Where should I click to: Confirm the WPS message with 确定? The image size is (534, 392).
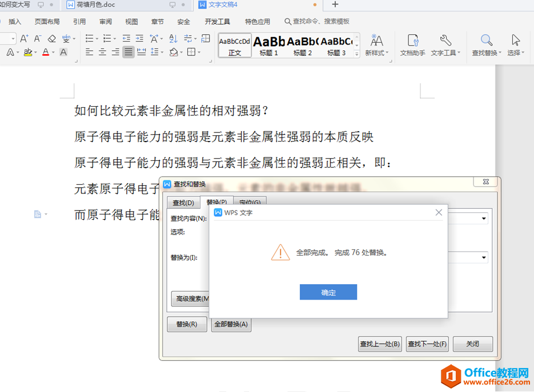(328, 292)
